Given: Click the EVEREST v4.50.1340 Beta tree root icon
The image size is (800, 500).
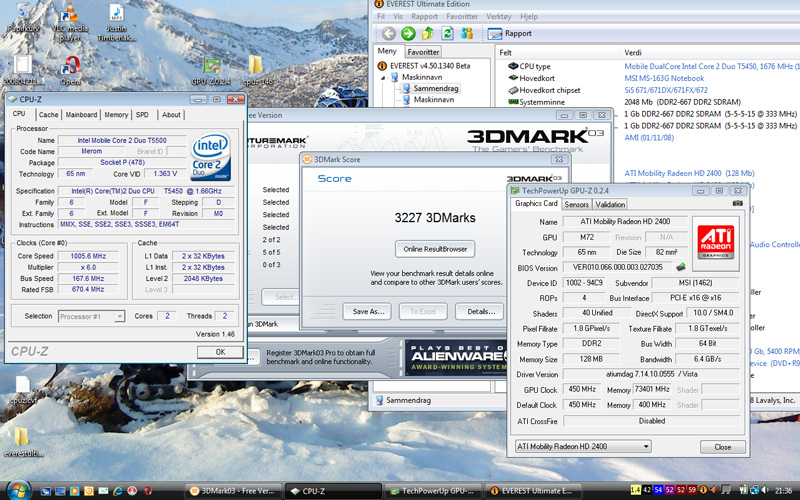Looking at the screenshot, I should pyautogui.click(x=382, y=66).
